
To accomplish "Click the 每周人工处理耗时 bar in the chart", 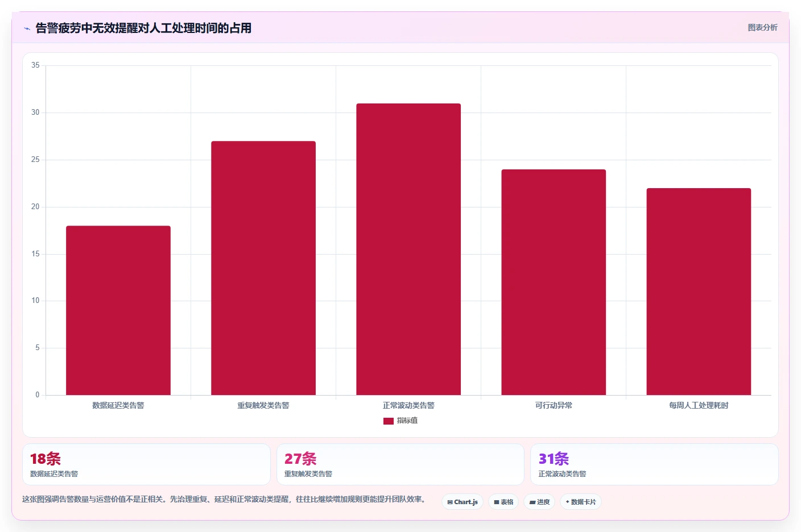I will click(x=699, y=292).
